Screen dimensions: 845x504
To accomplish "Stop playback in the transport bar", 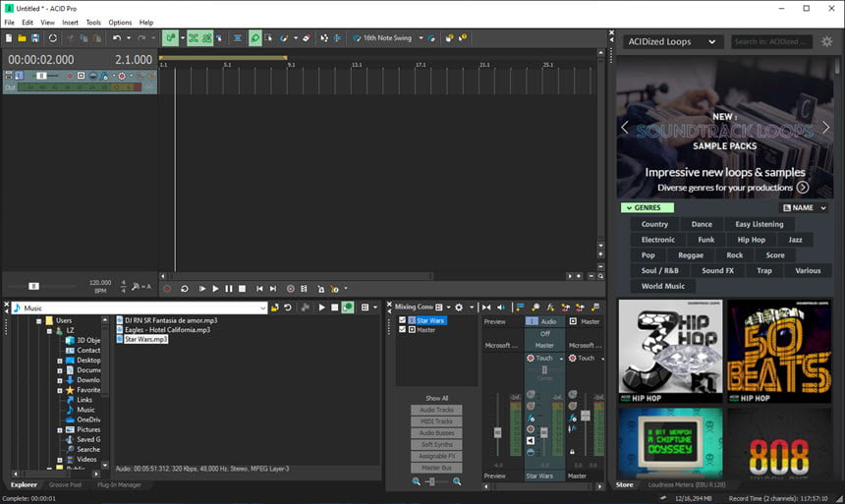I will (x=242, y=289).
